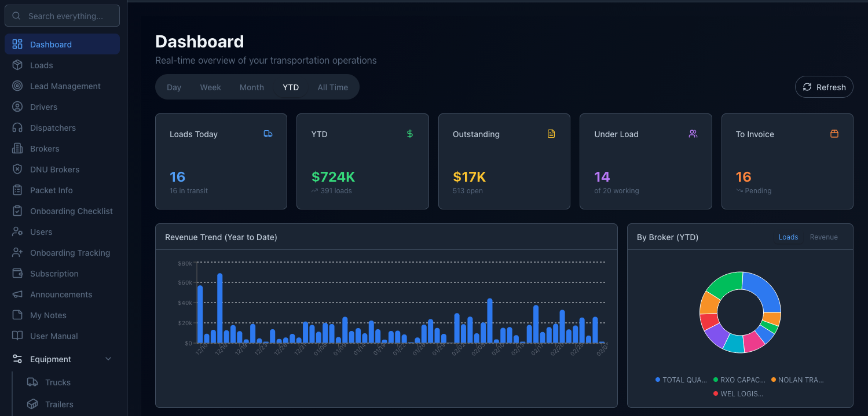Click the Dispatchers headset icon

tap(17, 128)
